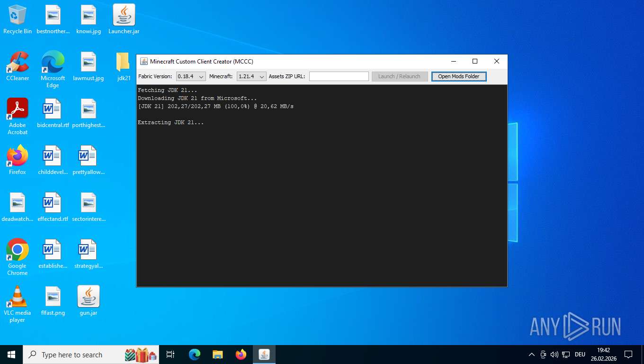Viewport: 644px width, 364px height.
Task: Open the Windows Start menu
Action: [11, 355]
